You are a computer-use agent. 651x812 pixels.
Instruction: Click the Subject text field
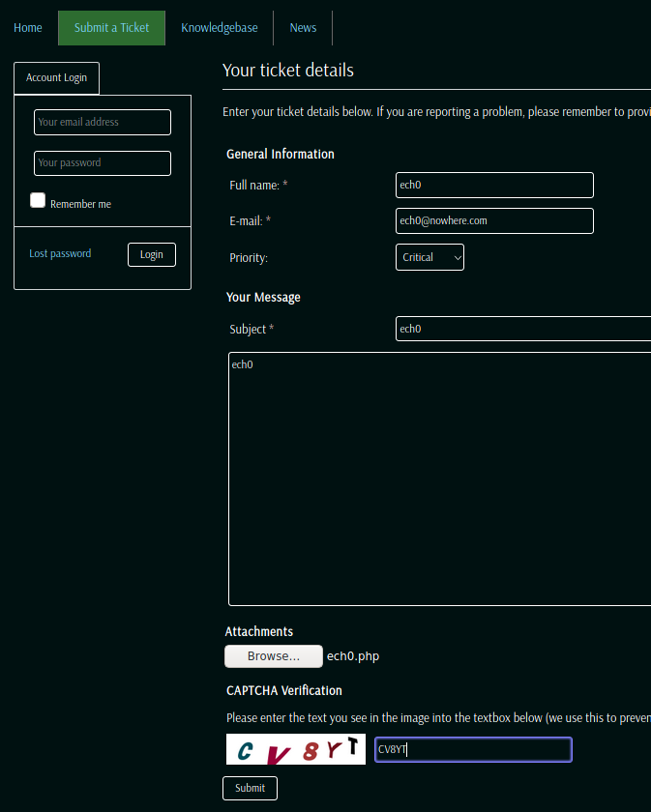522,330
